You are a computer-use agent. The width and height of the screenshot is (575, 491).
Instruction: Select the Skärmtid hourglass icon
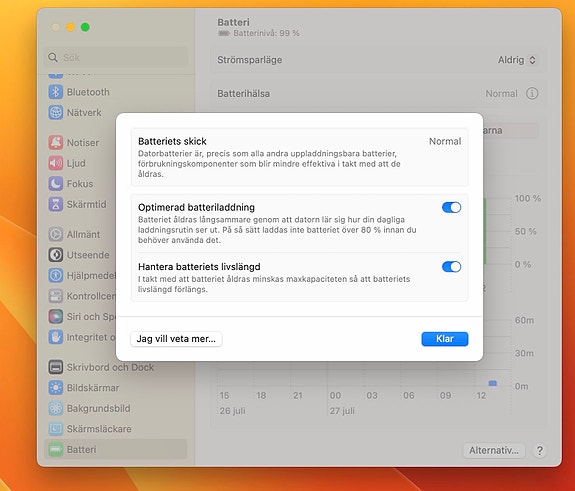tap(56, 204)
